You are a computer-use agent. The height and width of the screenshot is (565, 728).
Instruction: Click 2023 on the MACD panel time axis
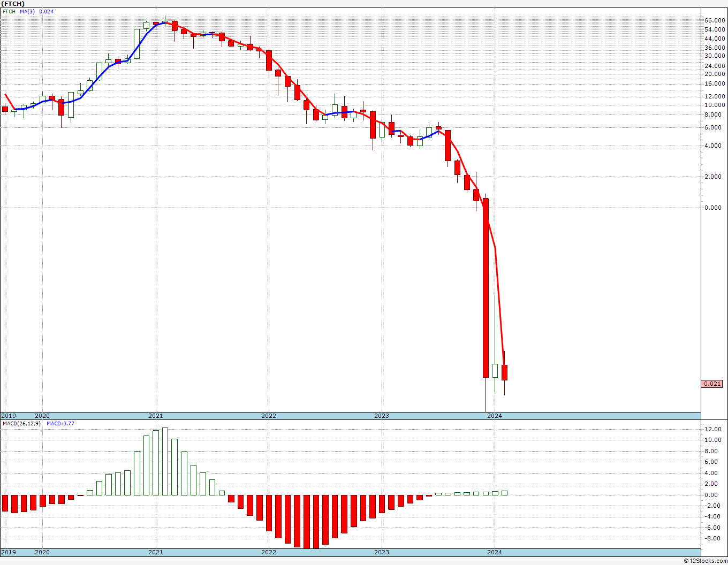tap(382, 552)
